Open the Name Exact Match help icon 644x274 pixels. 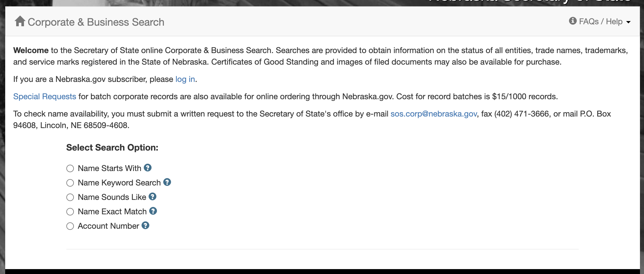pos(153,211)
